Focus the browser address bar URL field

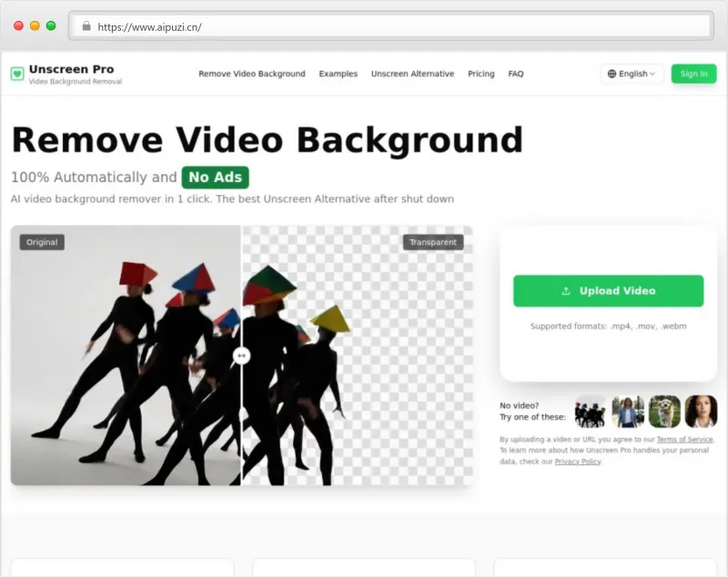pyautogui.click(x=364, y=26)
